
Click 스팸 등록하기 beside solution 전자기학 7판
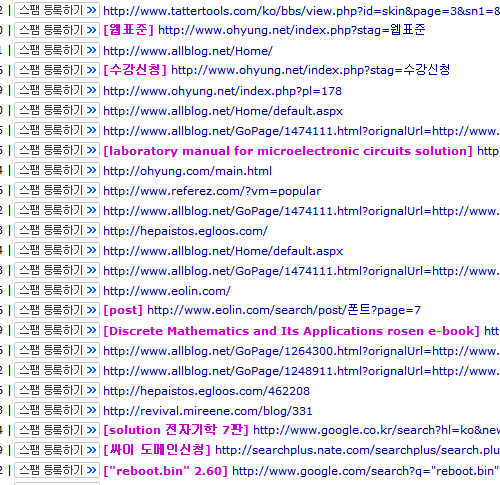tap(57, 430)
